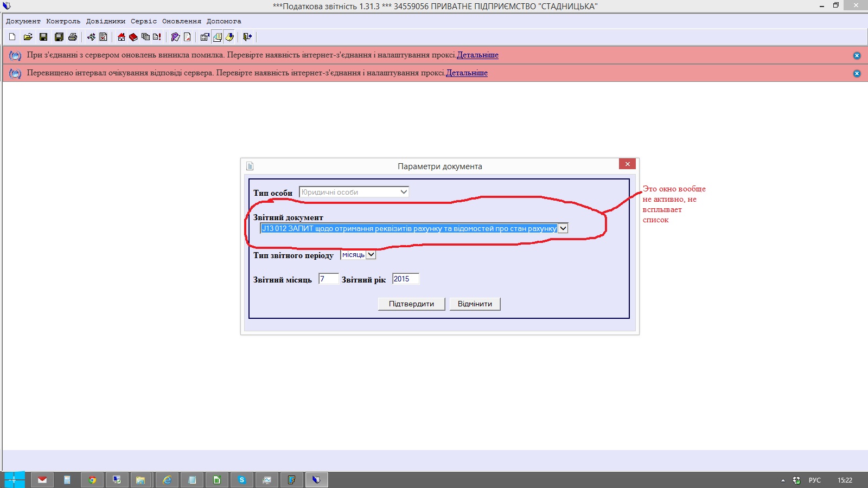Show hidden tray icons arrow

[x=783, y=480]
